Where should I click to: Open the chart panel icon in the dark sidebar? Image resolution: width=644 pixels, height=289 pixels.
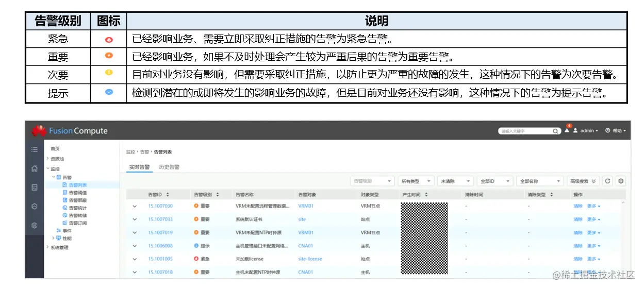tap(35, 188)
